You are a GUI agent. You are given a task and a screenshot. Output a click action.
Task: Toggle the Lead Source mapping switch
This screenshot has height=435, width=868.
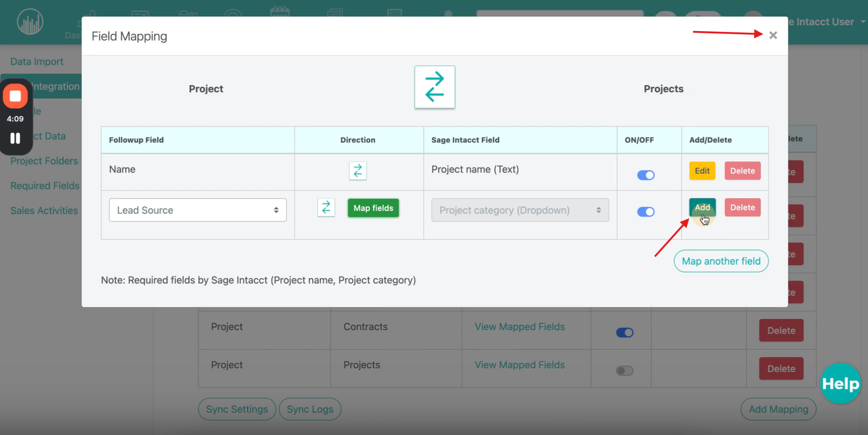click(646, 212)
